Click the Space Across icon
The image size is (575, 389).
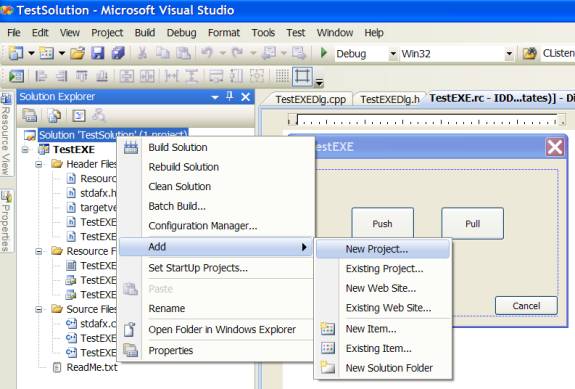[x=172, y=76]
